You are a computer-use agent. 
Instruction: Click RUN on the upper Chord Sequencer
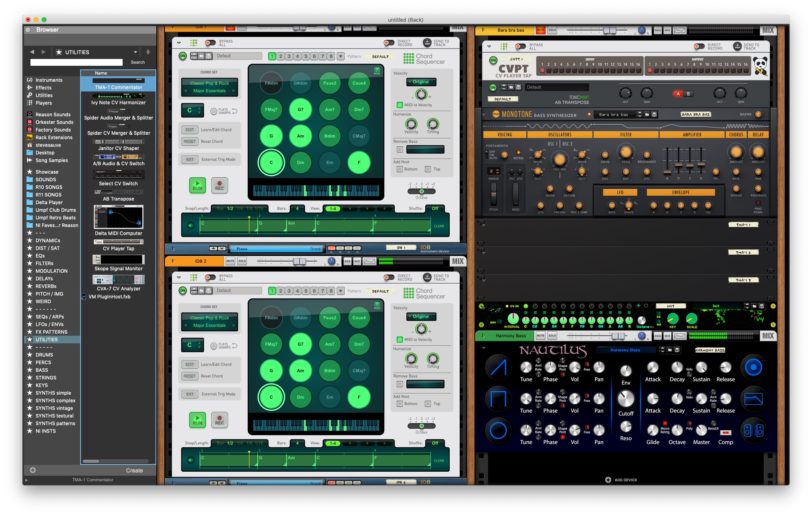(198, 185)
